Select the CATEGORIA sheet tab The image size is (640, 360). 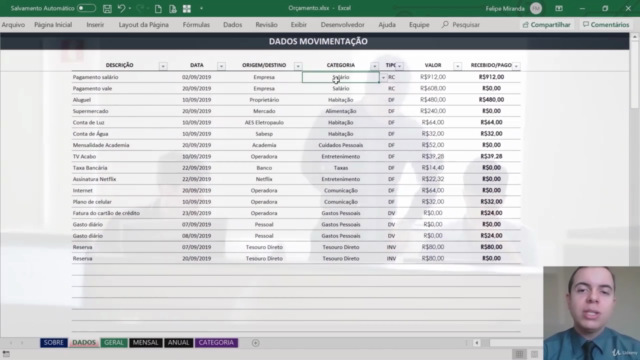click(216, 342)
